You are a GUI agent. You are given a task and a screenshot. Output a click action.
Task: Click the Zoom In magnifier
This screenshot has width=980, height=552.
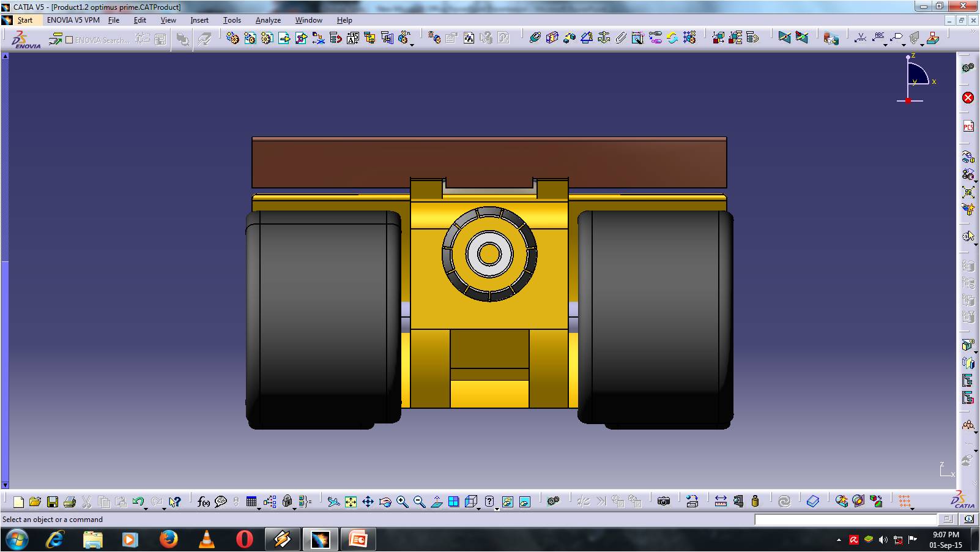pyautogui.click(x=402, y=502)
